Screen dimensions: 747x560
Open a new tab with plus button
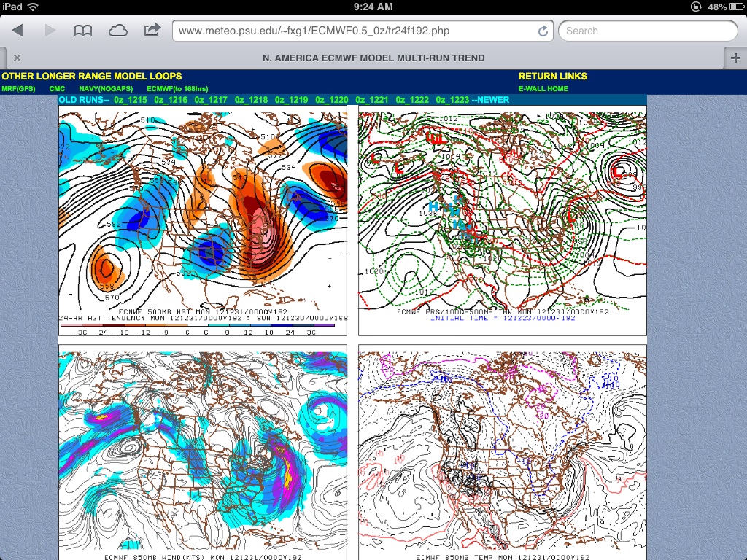coord(735,58)
